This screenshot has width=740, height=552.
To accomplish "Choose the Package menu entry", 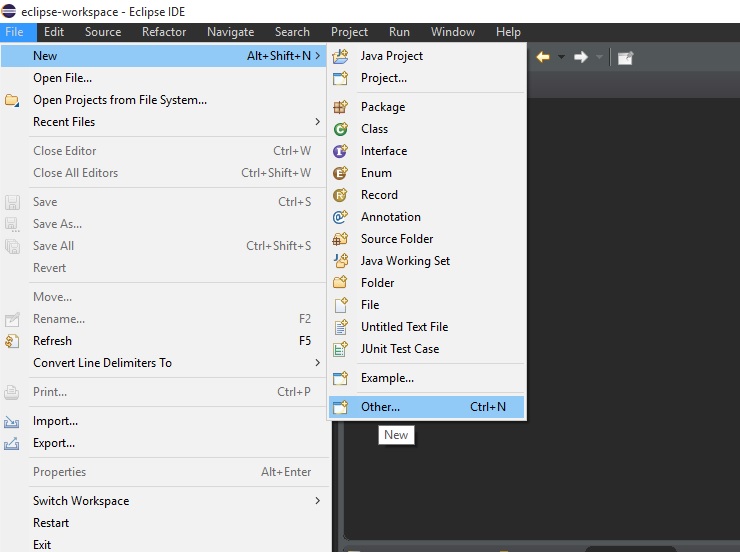I will (427, 107).
